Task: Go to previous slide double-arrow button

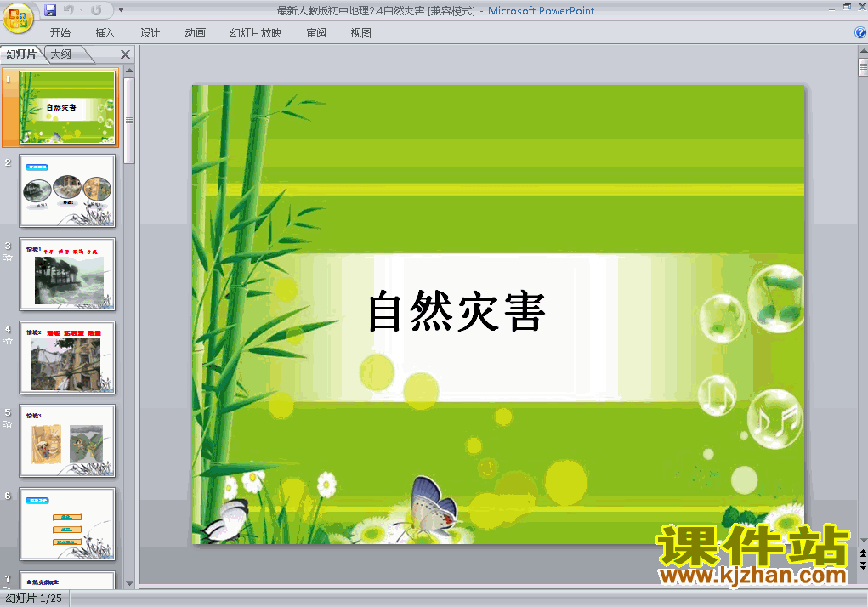Action: [x=863, y=553]
